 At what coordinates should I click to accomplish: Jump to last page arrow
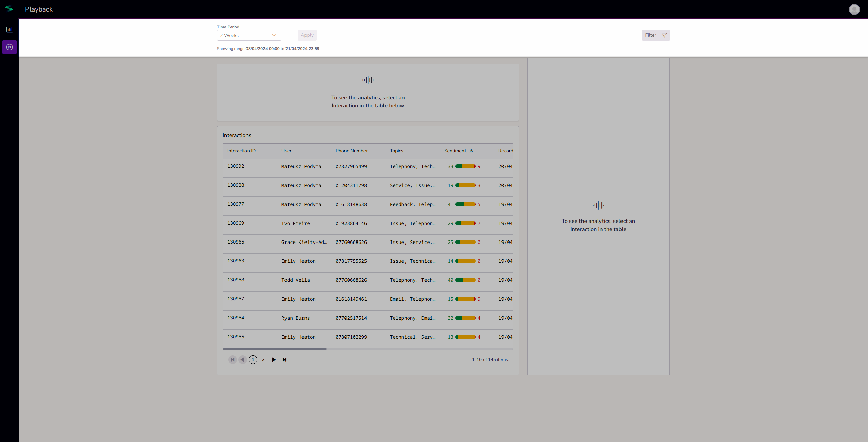[x=284, y=360]
